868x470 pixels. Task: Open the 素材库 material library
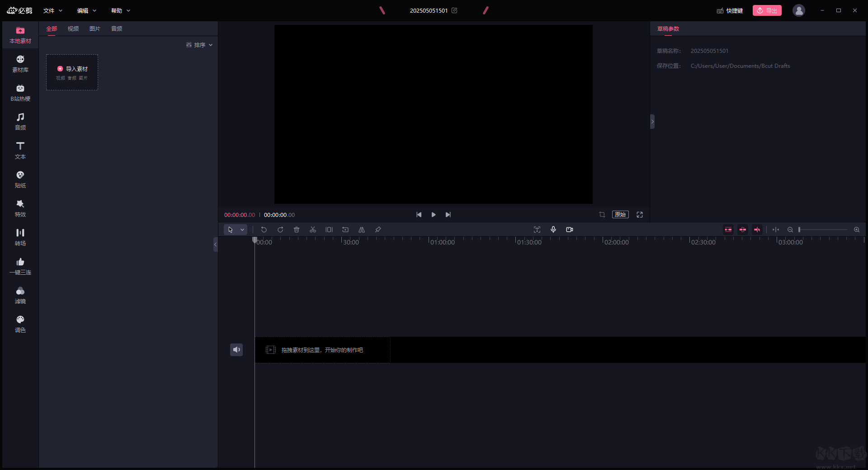click(20, 64)
